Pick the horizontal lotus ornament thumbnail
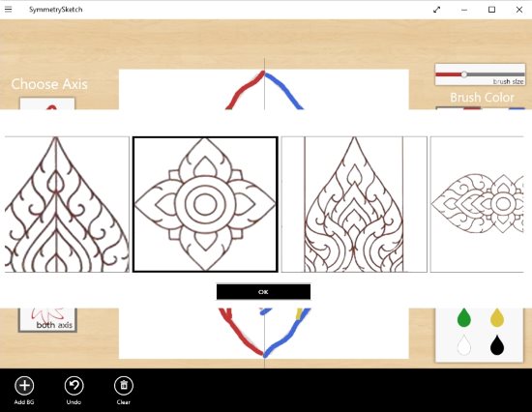This screenshot has height=412, width=532. [477, 204]
